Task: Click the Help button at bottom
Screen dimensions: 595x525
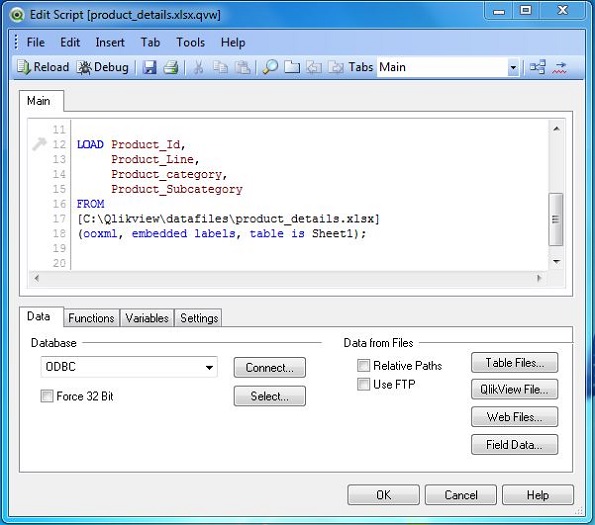Action: pyautogui.click(x=538, y=495)
